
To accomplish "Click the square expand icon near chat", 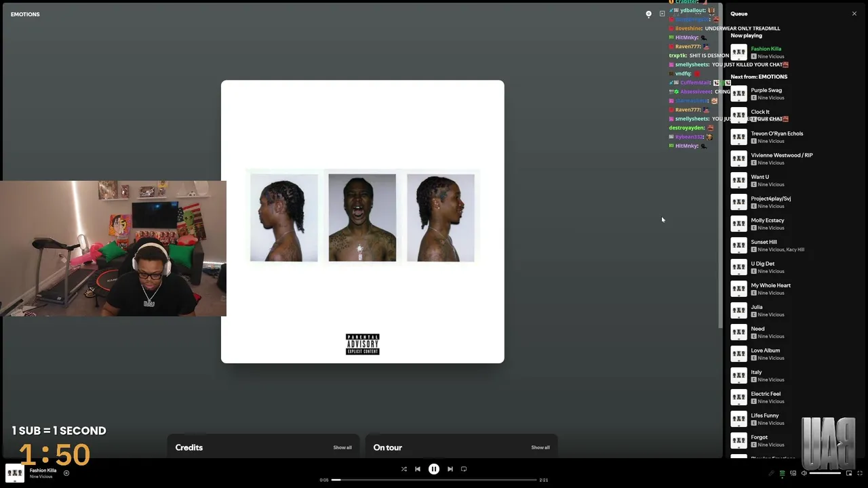I will [663, 14].
